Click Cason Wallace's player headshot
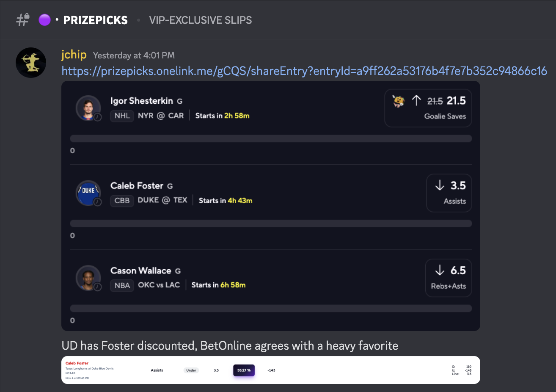 88,278
